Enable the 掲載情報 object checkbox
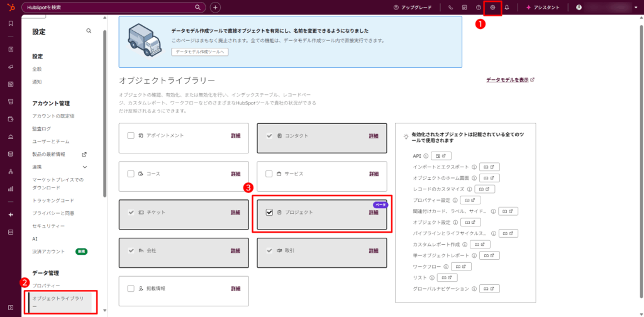644x317 pixels. [x=131, y=289]
